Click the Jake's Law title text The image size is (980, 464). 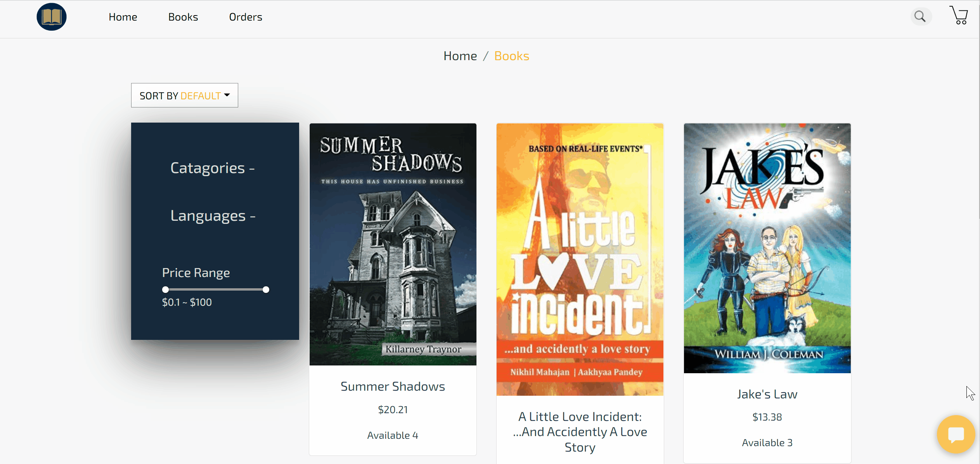pyautogui.click(x=767, y=394)
